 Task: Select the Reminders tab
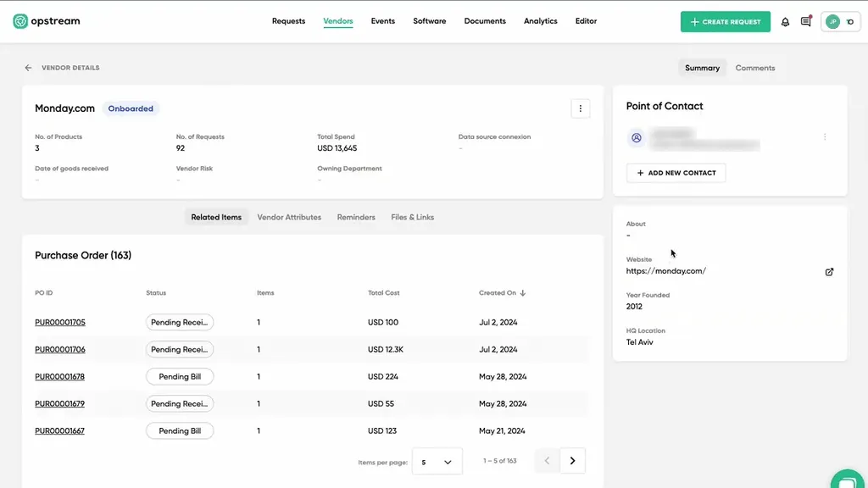tap(356, 217)
